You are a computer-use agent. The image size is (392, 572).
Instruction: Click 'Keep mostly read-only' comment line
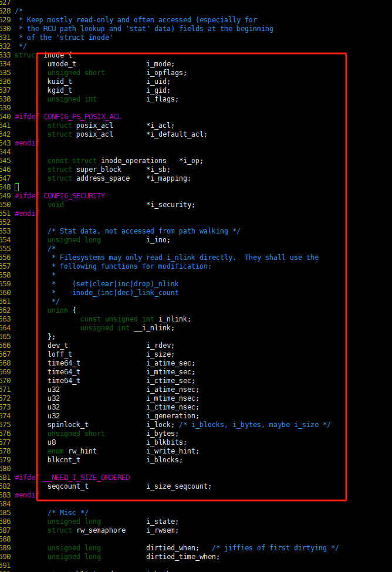(x=138, y=20)
